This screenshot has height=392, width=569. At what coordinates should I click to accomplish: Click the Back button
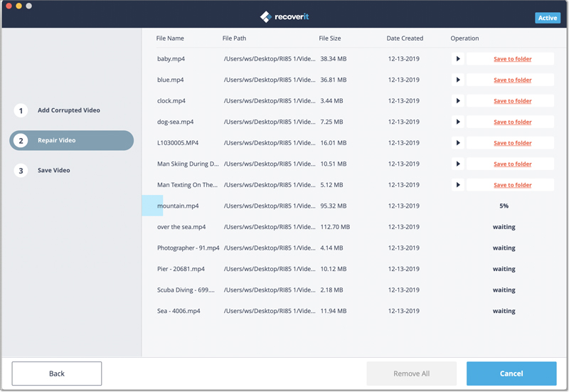click(x=57, y=374)
